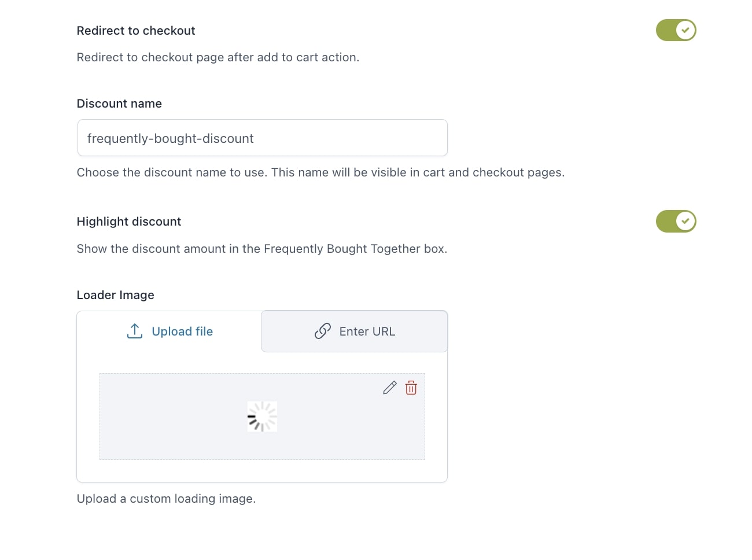
Task: Click the 'Choose the discount name' help text
Action: point(320,172)
